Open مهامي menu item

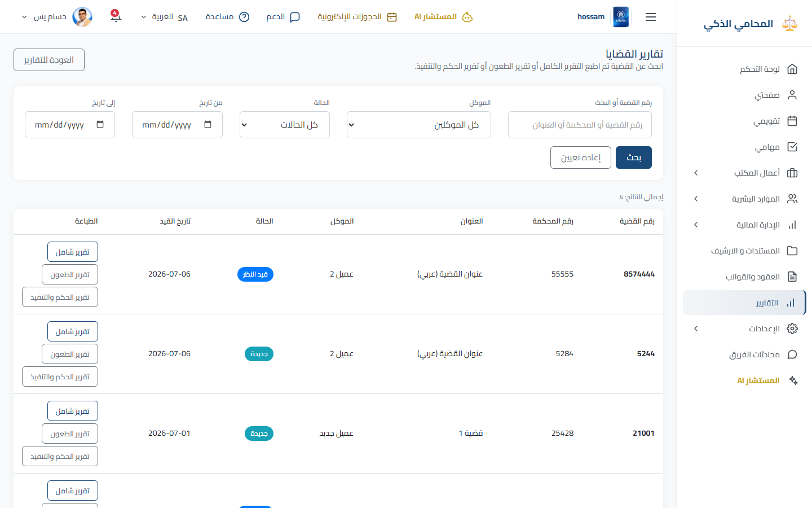point(744,147)
